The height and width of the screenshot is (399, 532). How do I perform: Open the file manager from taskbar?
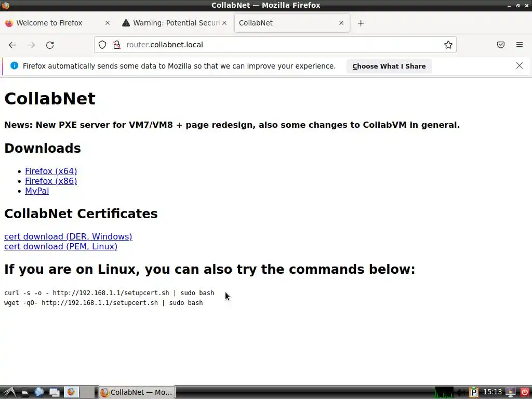tap(25, 393)
